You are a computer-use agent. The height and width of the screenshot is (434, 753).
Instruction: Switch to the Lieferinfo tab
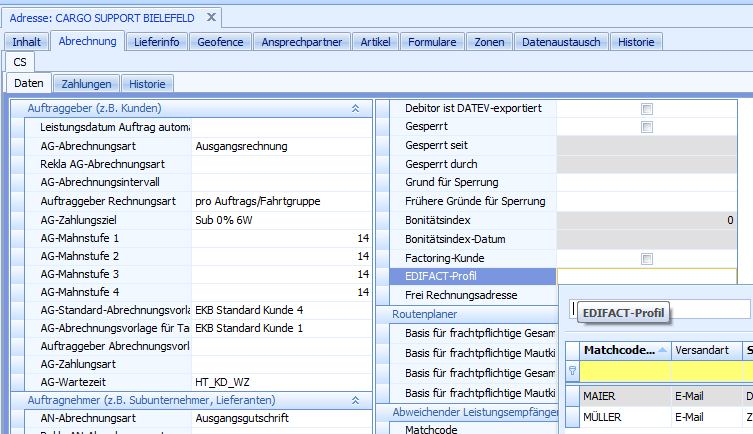point(156,42)
